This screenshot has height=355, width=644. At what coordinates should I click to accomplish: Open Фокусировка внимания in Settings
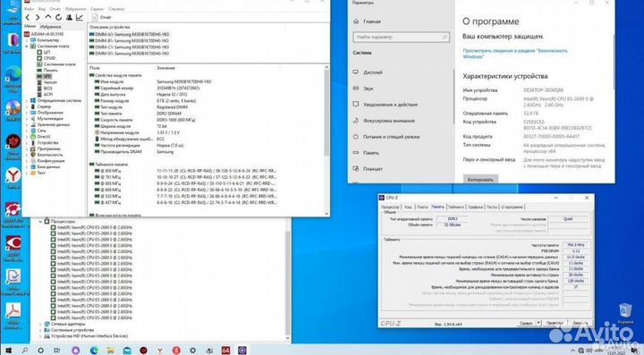click(x=383, y=121)
